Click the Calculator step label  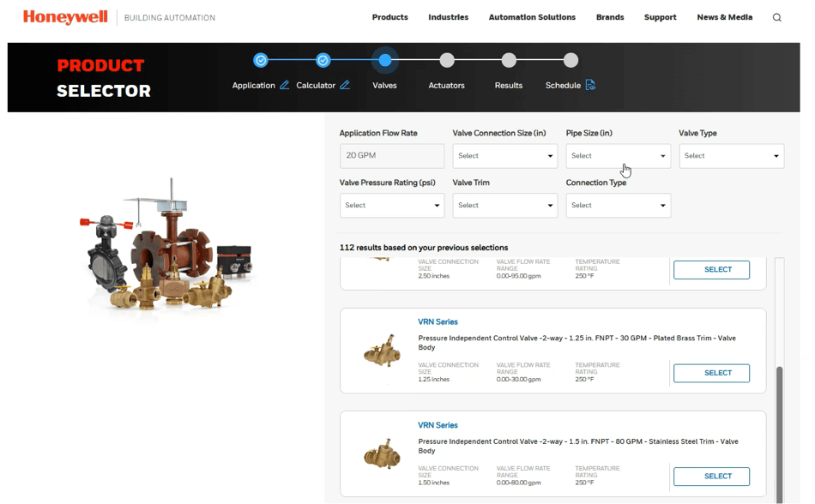(x=316, y=85)
